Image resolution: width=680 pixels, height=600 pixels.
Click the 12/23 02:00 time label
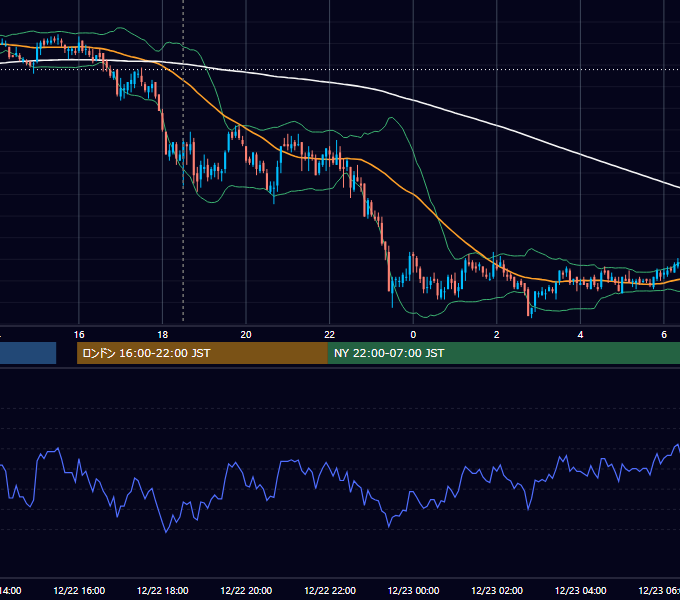(x=497, y=590)
